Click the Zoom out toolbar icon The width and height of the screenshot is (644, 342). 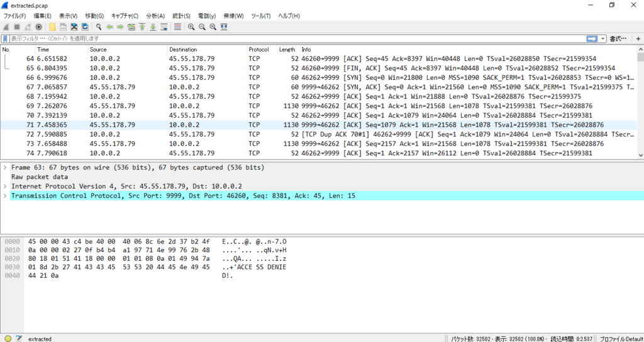(x=202, y=27)
